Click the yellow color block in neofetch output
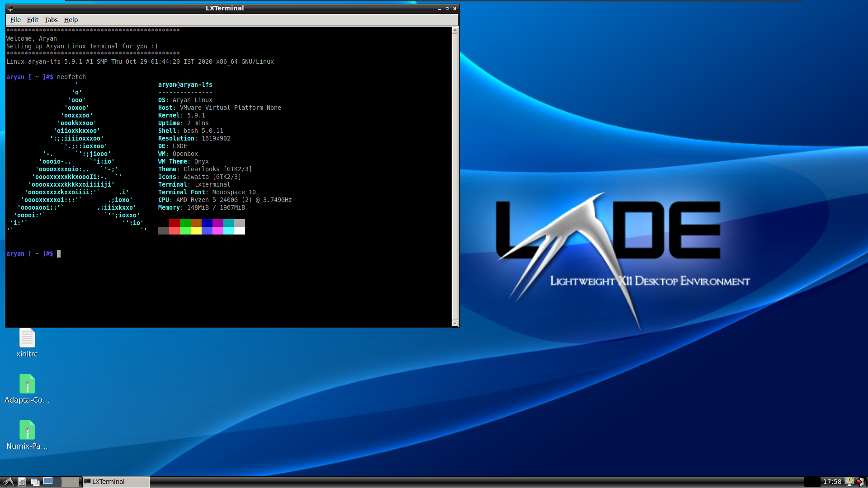The height and width of the screenshot is (488, 868). [x=196, y=230]
